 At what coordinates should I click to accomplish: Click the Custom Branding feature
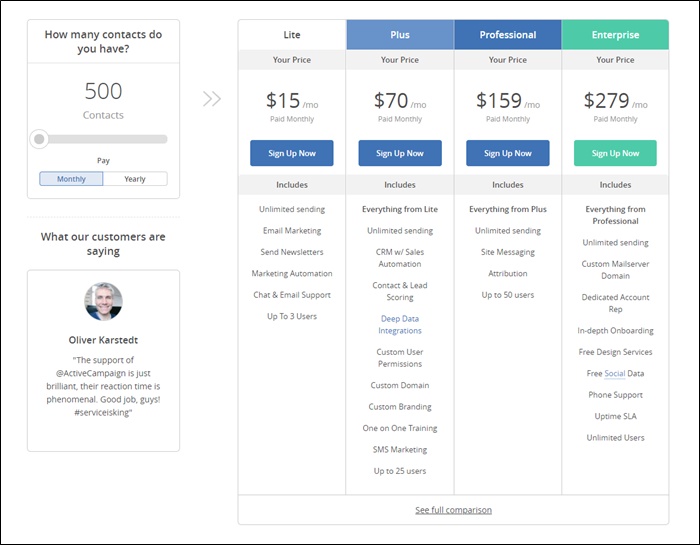pyautogui.click(x=400, y=407)
